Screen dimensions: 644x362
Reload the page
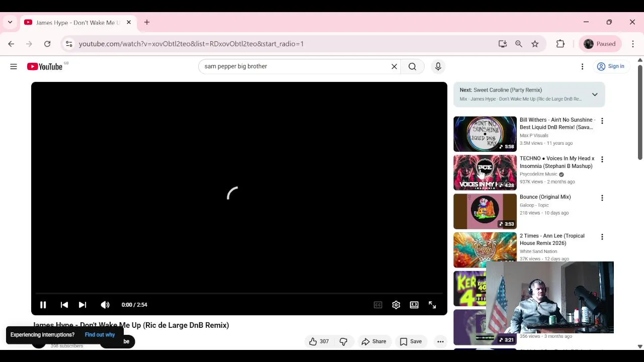click(x=47, y=44)
